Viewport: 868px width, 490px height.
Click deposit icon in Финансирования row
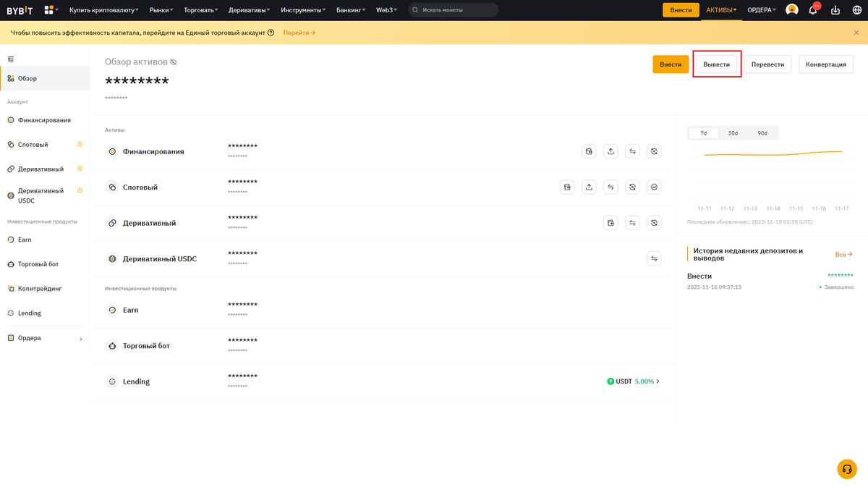(590, 151)
